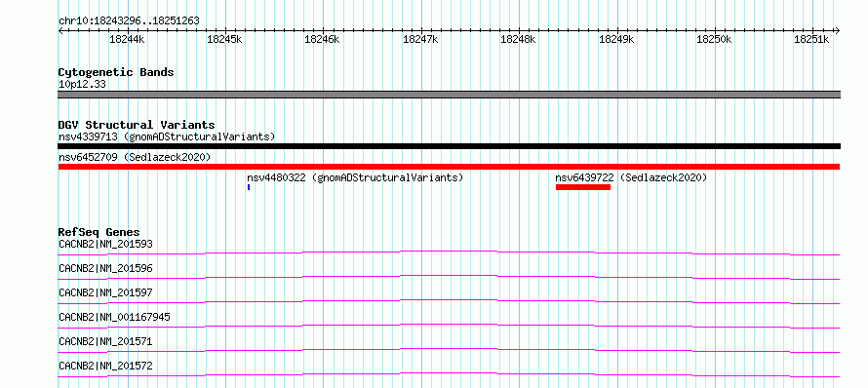Click the nsv6452709 red variant bar

(x=449, y=167)
